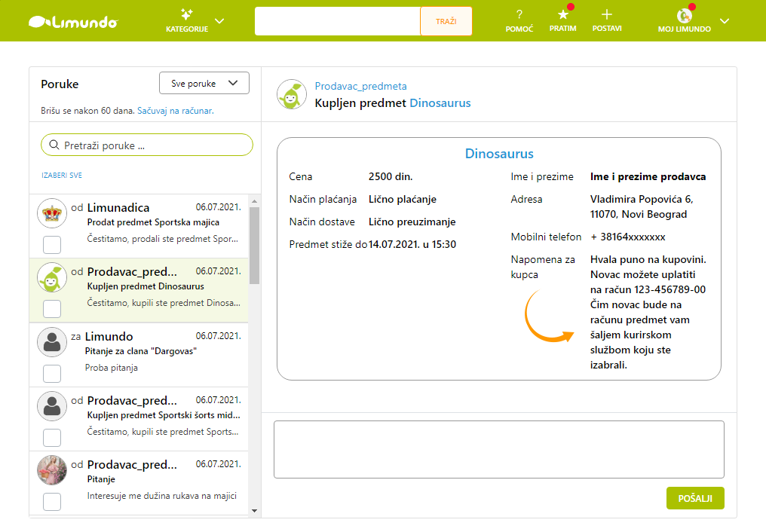The height and width of the screenshot is (532, 766).
Task: Open the Pratim star icon
Action: (562, 14)
